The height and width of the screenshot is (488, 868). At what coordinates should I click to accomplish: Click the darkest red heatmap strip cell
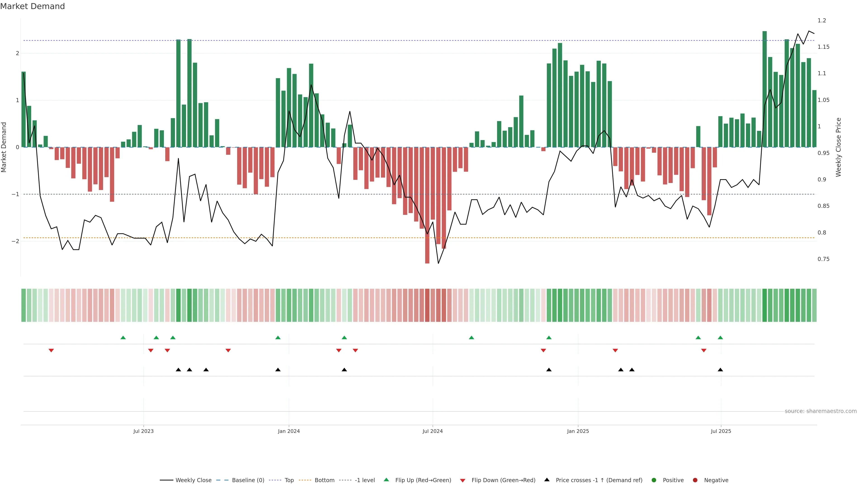tap(427, 305)
